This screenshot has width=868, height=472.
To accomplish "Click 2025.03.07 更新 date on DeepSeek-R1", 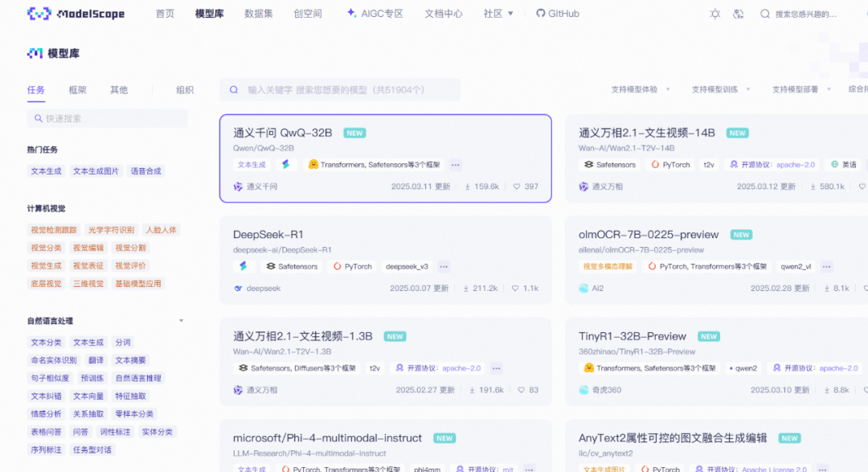I will pos(419,288).
